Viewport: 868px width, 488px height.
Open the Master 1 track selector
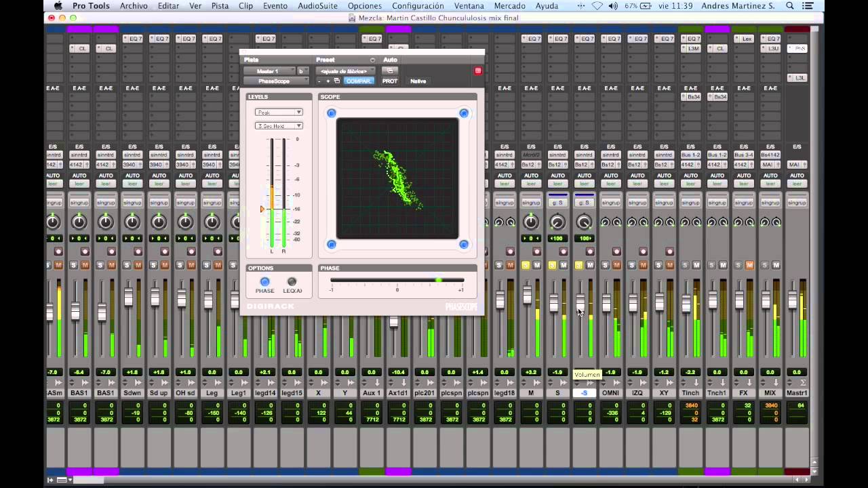coord(269,71)
